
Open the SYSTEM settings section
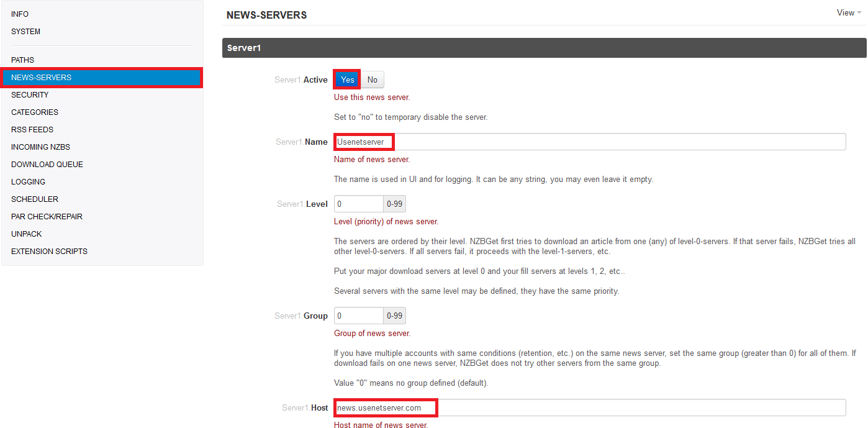coord(25,32)
